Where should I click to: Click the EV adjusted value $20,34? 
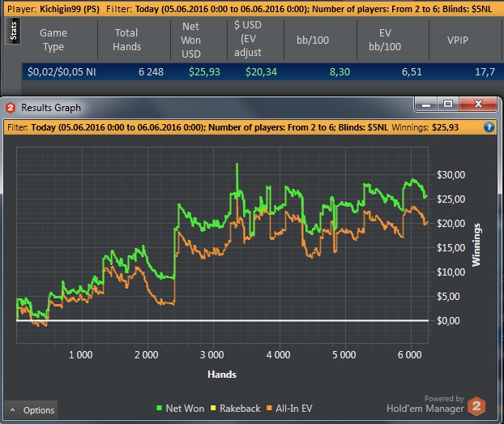[261, 71]
